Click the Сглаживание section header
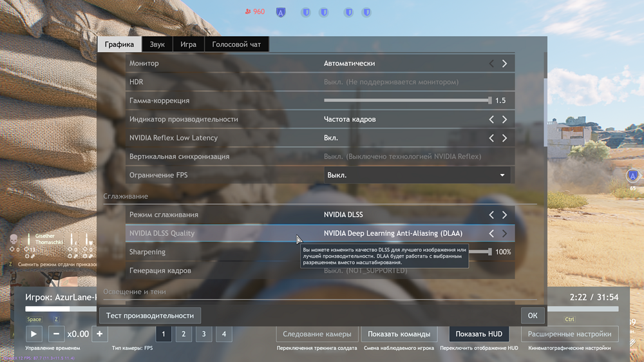Viewport: 644px width, 362px height. pyautogui.click(x=126, y=196)
